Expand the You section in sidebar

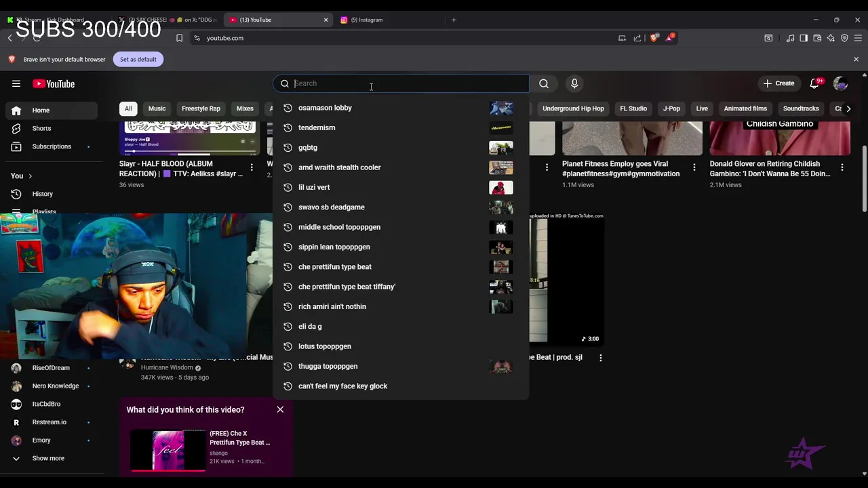click(x=21, y=176)
